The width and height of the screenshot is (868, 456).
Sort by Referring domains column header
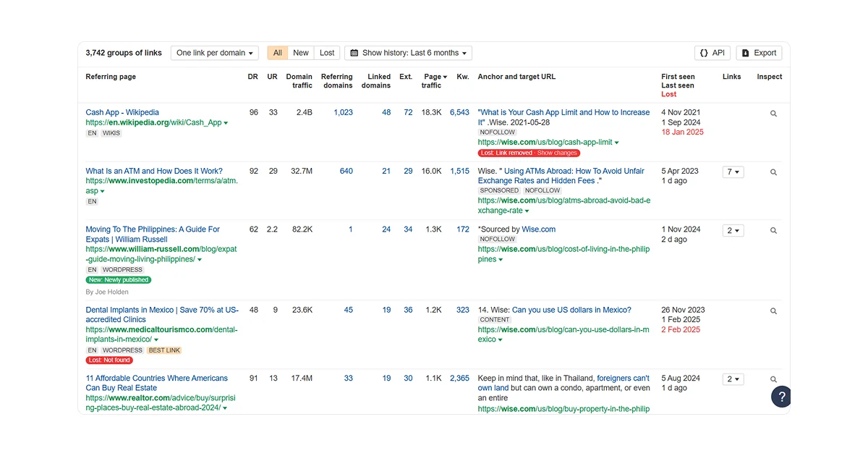337,81
